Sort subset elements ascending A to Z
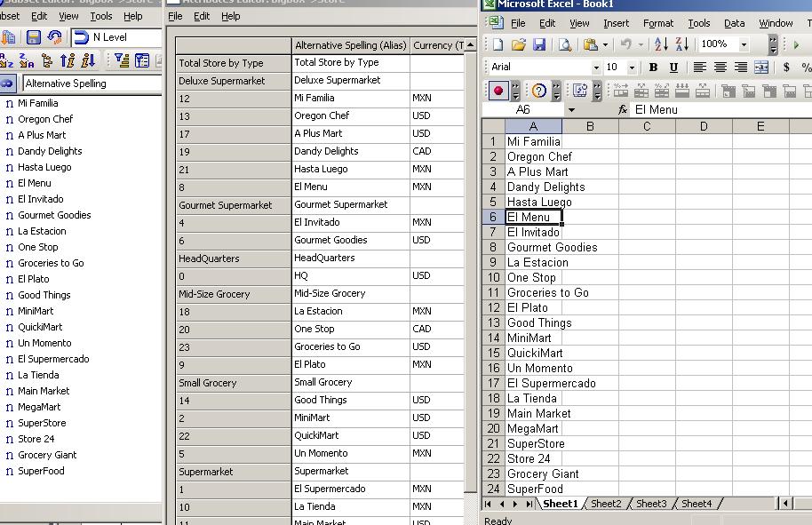The height and width of the screenshot is (525, 812). (x=7, y=61)
